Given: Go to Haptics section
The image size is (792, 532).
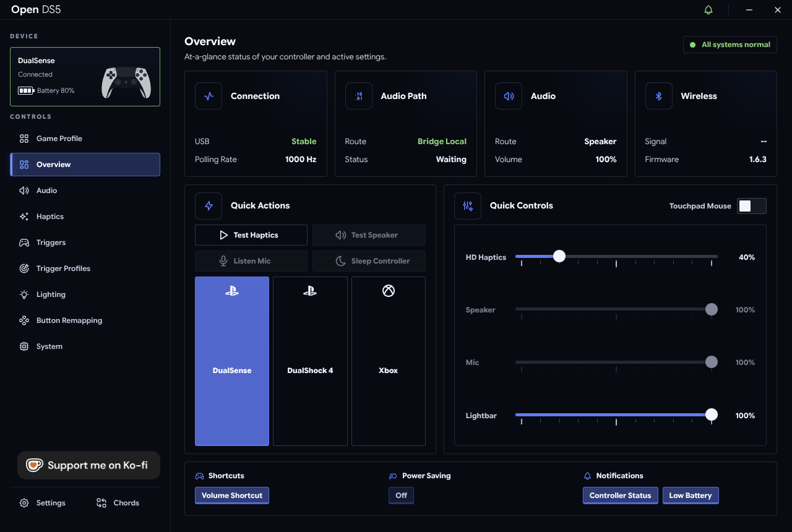Looking at the screenshot, I should 85,217.
